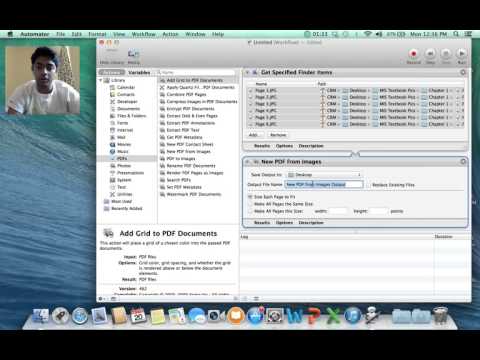Screen dimensions: 480x360
Task: Collapse the Library tree disclosure triangle
Action: click(x=100, y=80)
